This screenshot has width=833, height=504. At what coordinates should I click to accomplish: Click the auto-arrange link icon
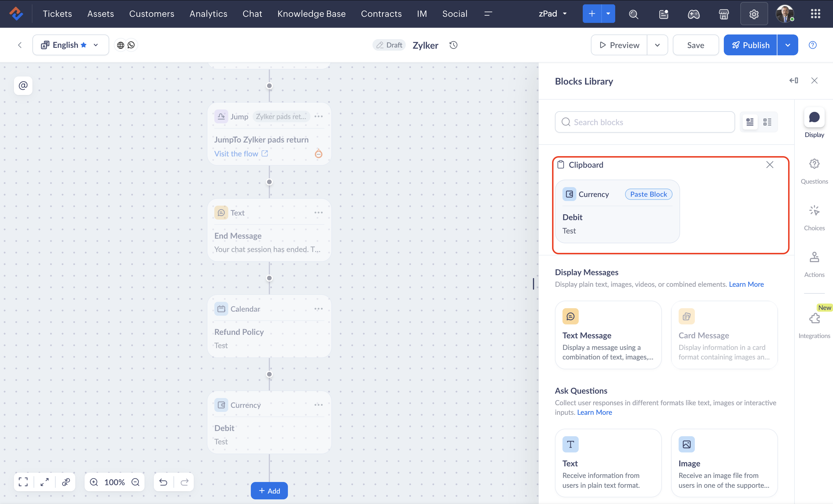(66, 482)
